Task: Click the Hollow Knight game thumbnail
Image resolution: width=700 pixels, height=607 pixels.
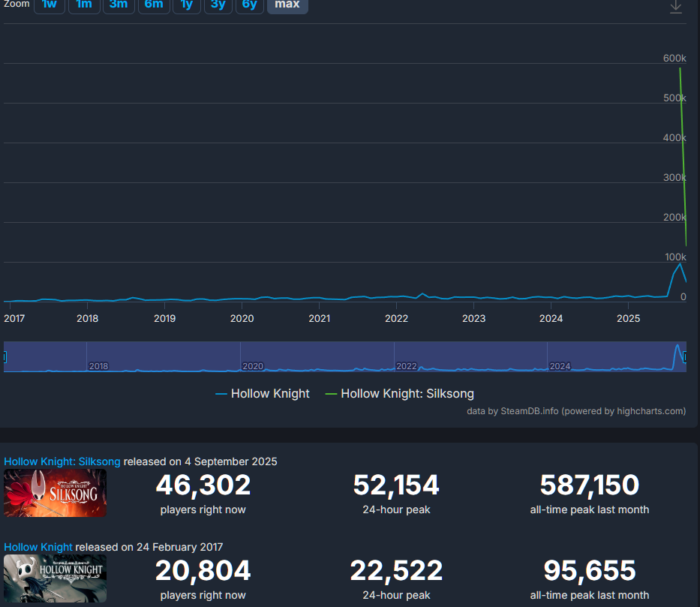Action: [55, 578]
